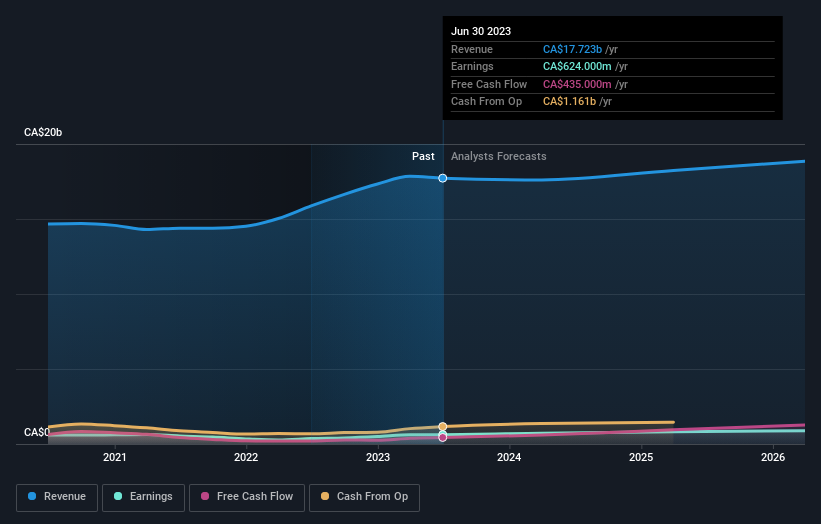Screen dimensions: 821x524
Task: Click the tooltip Free Cash Flow row label
Action: [x=489, y=84]
